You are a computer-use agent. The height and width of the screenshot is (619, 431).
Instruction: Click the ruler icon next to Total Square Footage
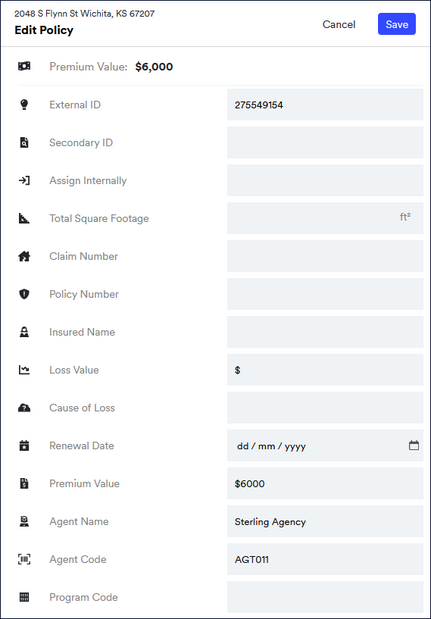(x=24, y=218)
